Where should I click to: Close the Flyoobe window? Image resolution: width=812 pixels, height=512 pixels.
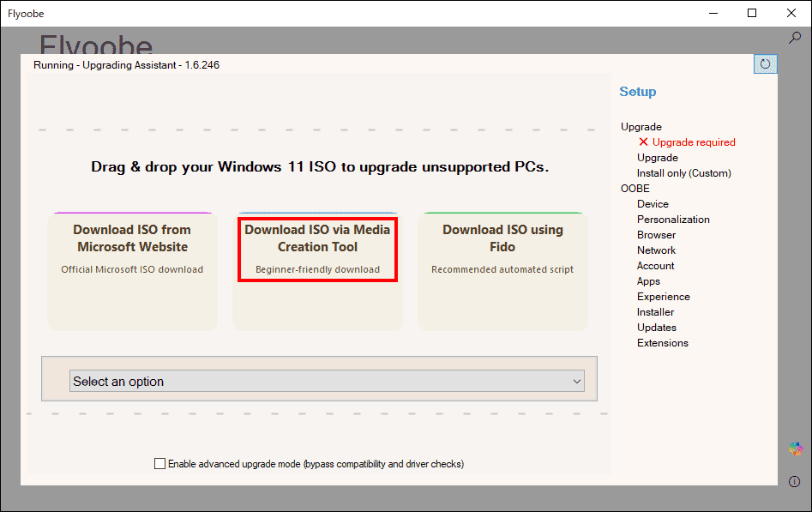click(791, 13)
